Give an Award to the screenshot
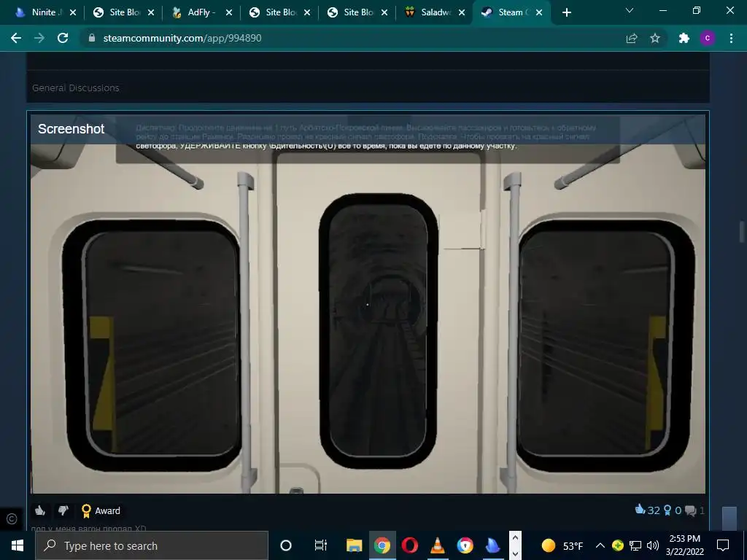 click(101, 510)
